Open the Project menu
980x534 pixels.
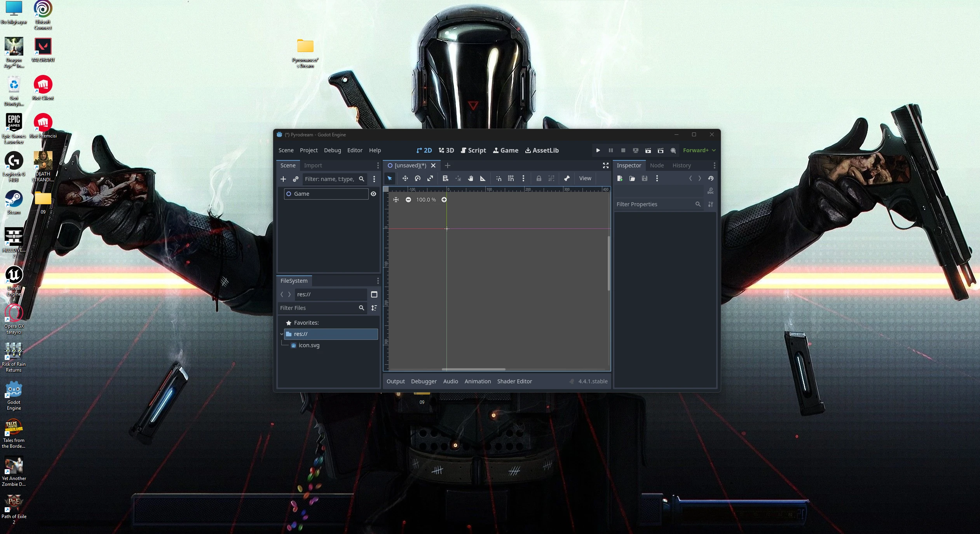309,150
